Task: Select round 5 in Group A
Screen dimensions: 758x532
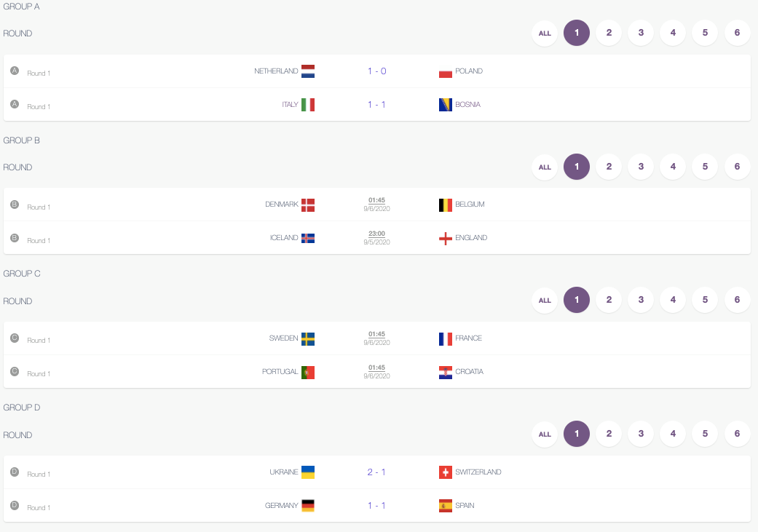Action: 705,33
